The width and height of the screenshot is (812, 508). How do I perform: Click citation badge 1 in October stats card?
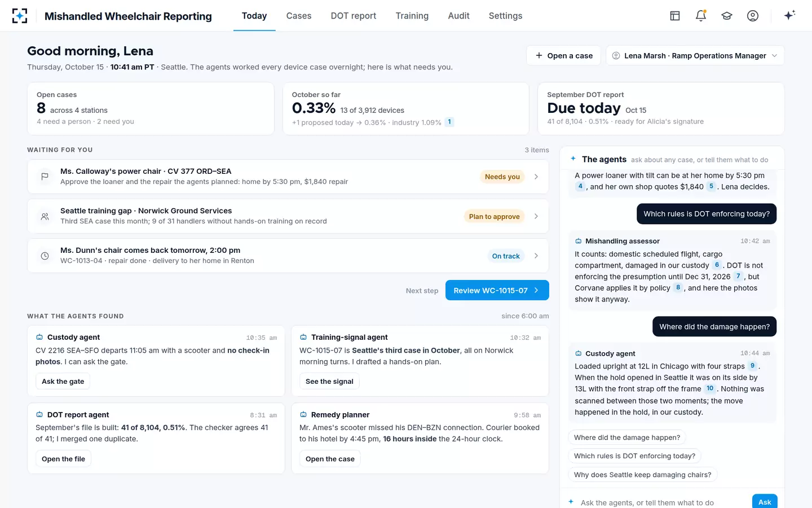[x=449, y=122]
